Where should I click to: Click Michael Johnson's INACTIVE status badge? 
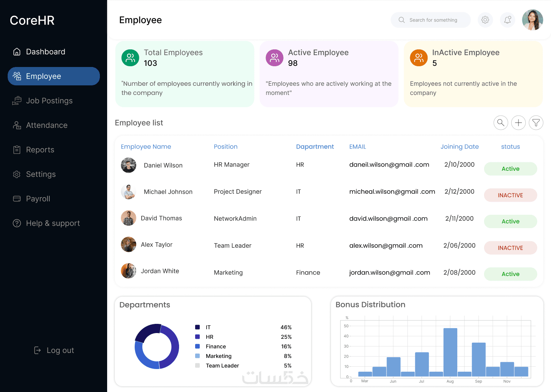pyautogui.click(x=510, y=195)
